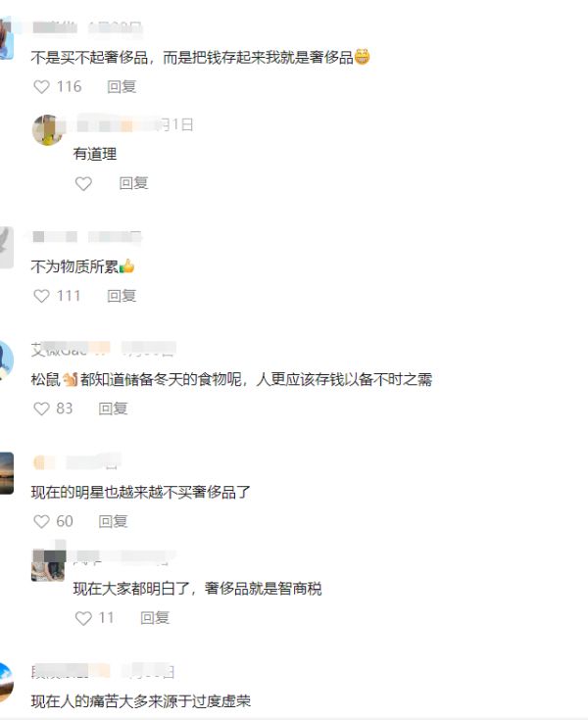The width and height of the screenshot is (588, 720).
Task: Reply to the 明星 comment with 60 likes
Action: tap(113, 521)
